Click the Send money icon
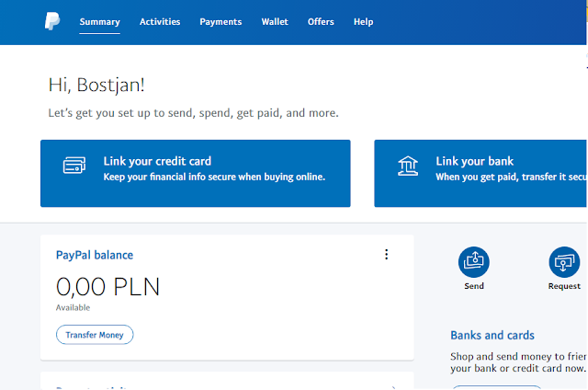The width and height of the screenshot is (588, 390). tap(474, 262)
